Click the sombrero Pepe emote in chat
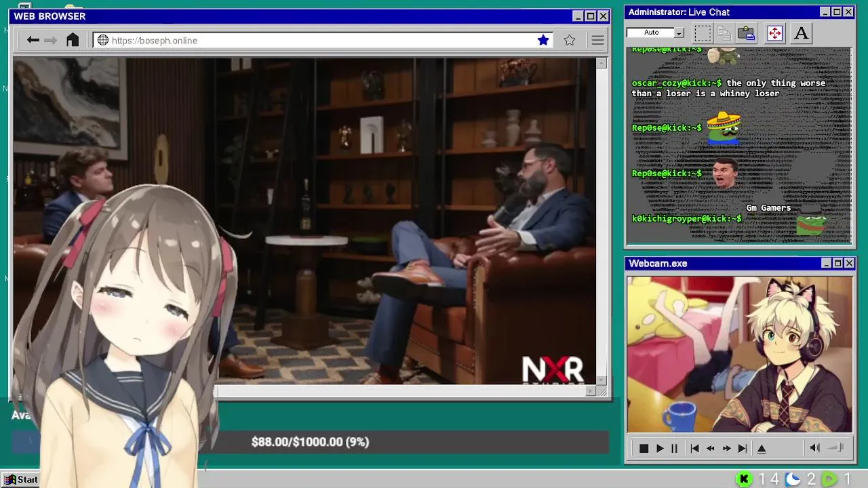 [724, 127]
